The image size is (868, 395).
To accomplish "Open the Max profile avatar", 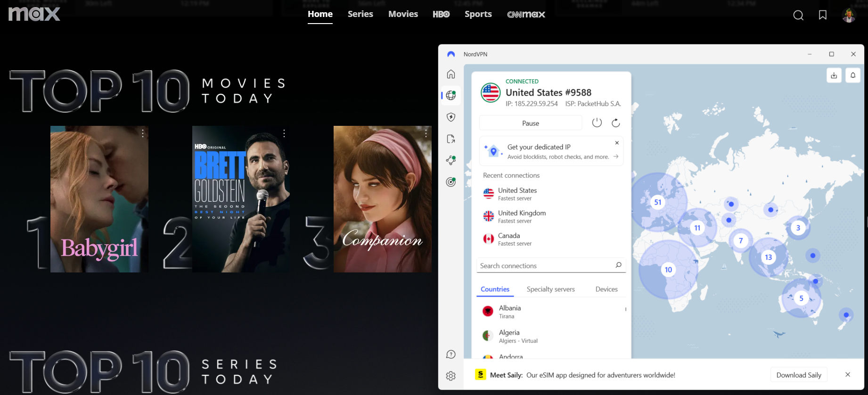I will 849,15.
